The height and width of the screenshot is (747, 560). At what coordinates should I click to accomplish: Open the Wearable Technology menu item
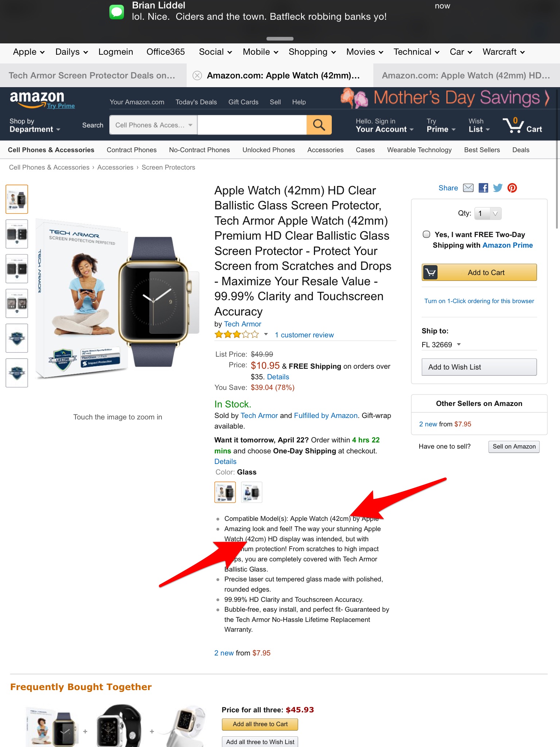tap(419, 150)
